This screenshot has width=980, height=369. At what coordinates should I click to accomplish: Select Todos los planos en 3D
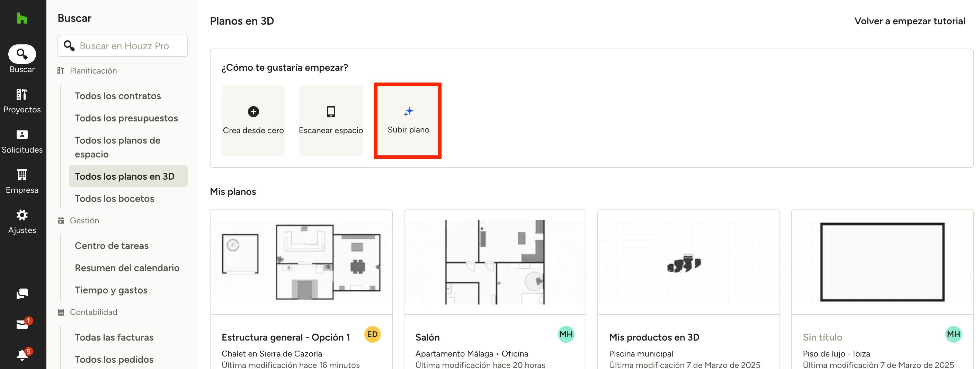pyautogui.click(x=124, y=176)
